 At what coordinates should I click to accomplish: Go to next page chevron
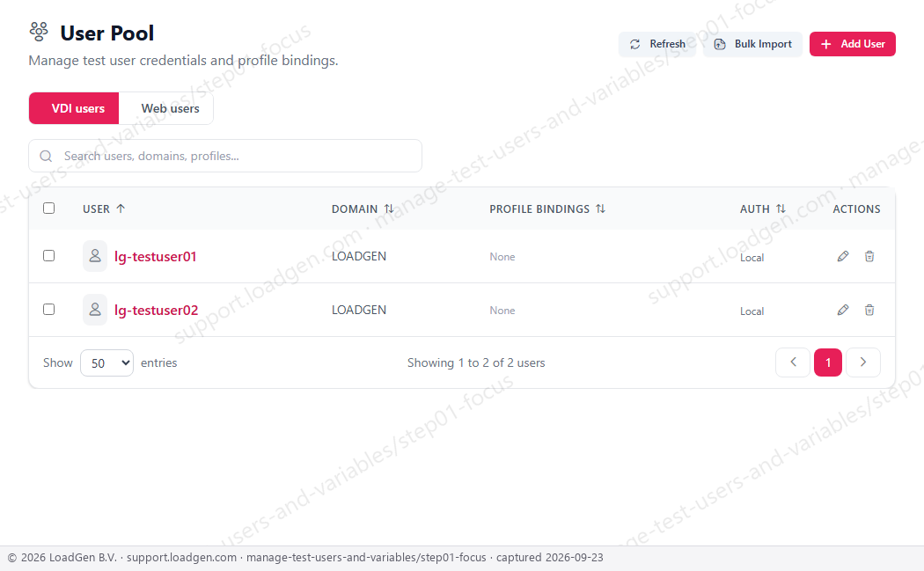click(x=862, y=362)
